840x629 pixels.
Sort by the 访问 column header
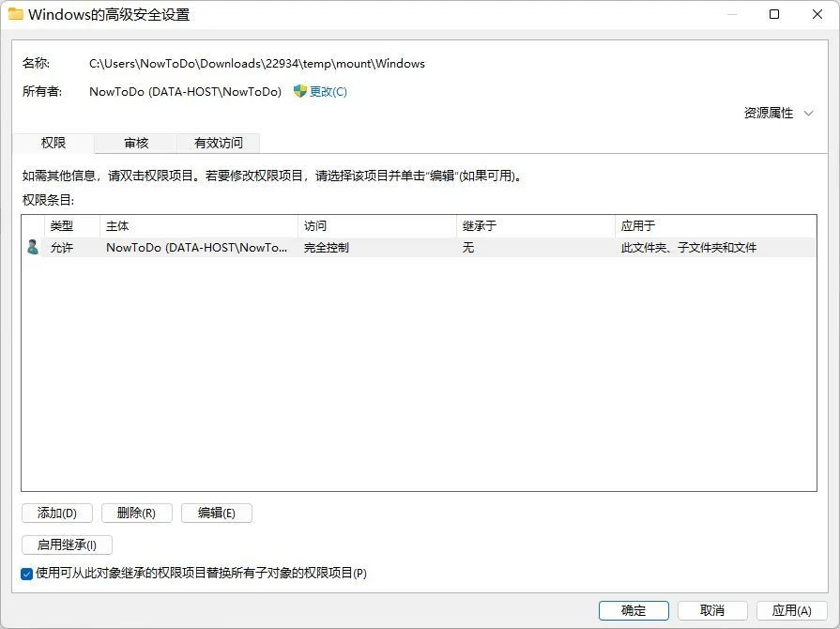[x=377, y=226]
